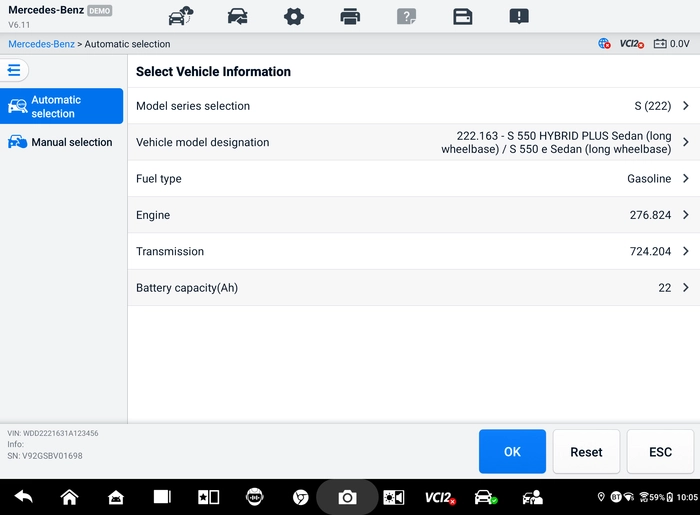The height and width of the screenshot is (515, 700).
Task: Click the Fuel type label
Action: [158, 179]
